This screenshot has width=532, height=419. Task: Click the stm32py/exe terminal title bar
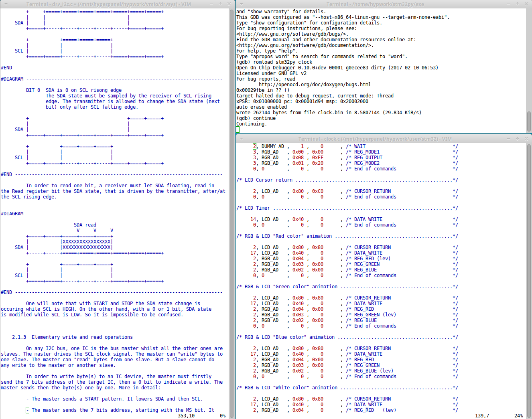click(x=375, y=4)
